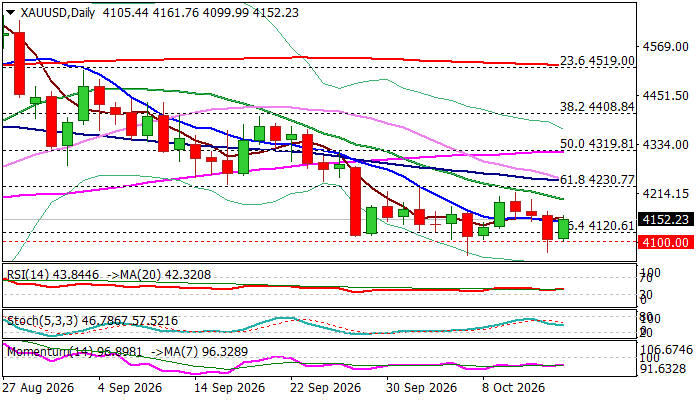This screenshot has width=700, height=400.
Task: Click the 91.6328 momentum scale value
Action: click(662, 369)
